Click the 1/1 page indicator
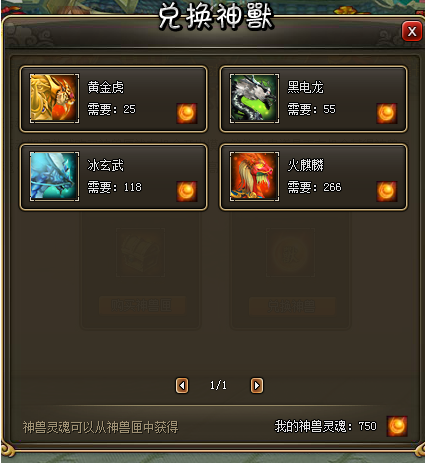This screenshot has height=463, width=425. click(218, 386)
